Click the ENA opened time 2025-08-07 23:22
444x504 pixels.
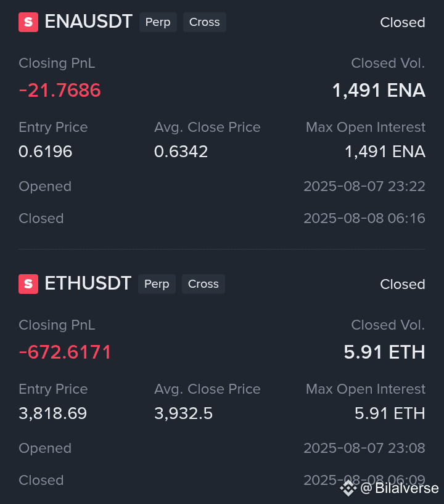coord(364,187)
